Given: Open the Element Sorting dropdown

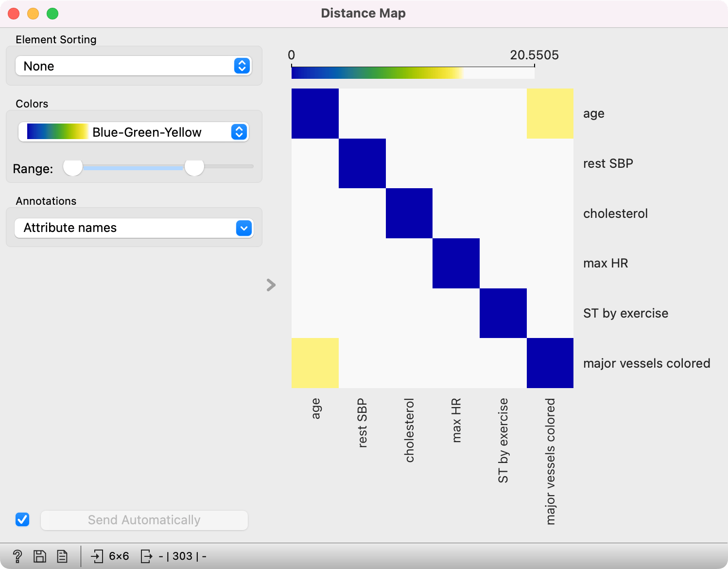Looking at the screenshot, I should [133, 66].
